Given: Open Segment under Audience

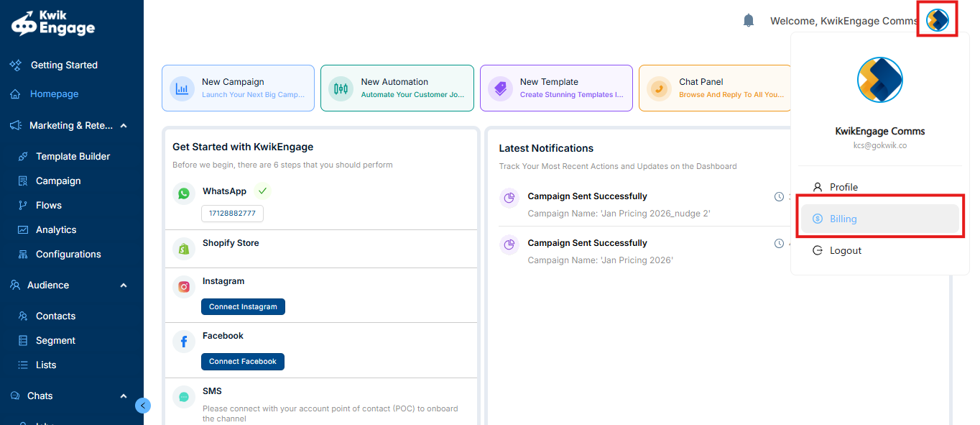Looking at the screenshot, I should coord(55,341).
